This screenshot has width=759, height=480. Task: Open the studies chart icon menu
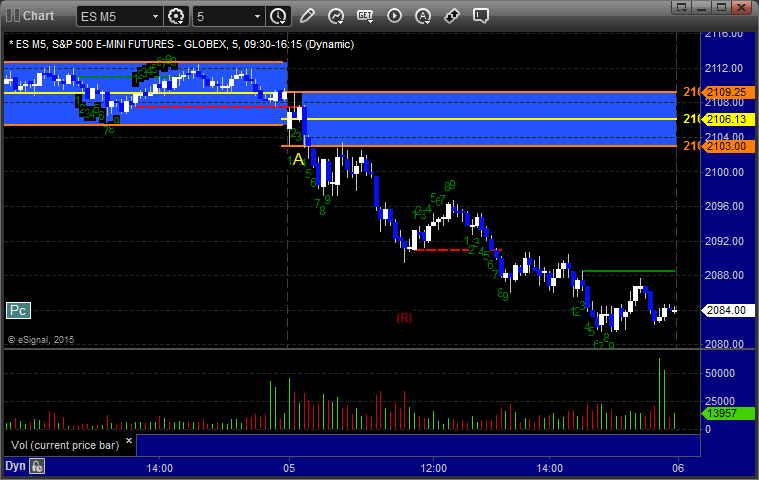336,16
